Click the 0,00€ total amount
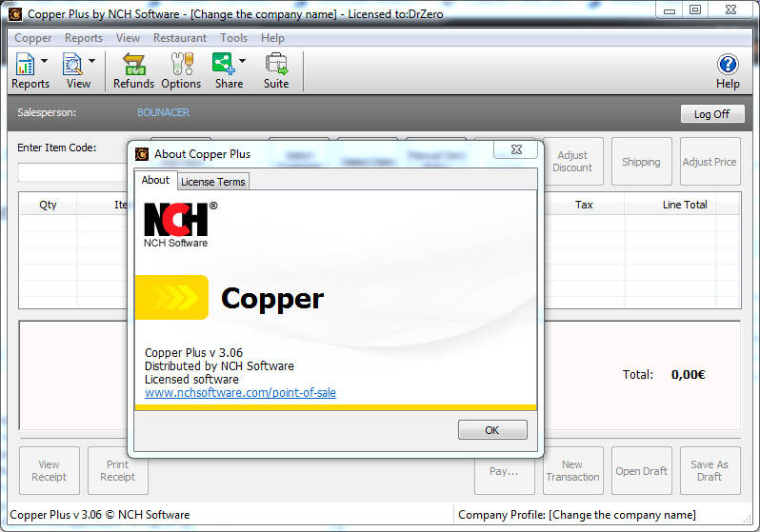The height and width of the screenshot is (532, 760). pos(689,375)
